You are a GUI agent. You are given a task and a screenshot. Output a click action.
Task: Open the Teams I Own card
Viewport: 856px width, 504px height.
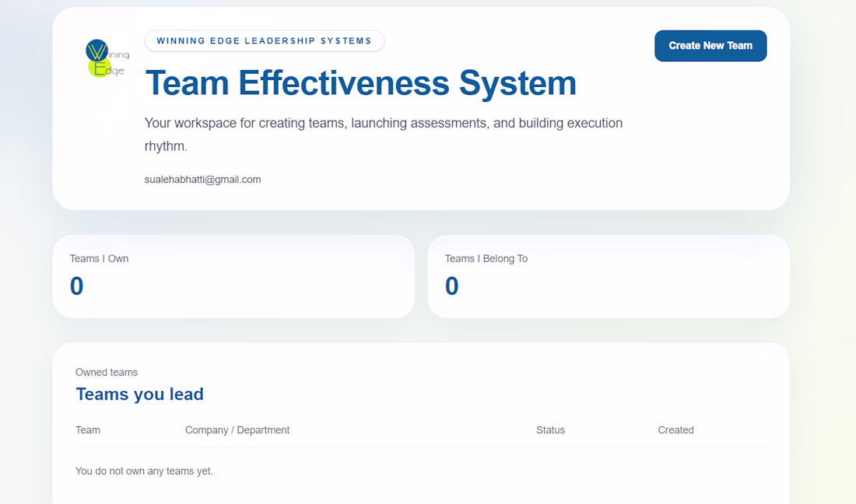[x=233, y=277]
